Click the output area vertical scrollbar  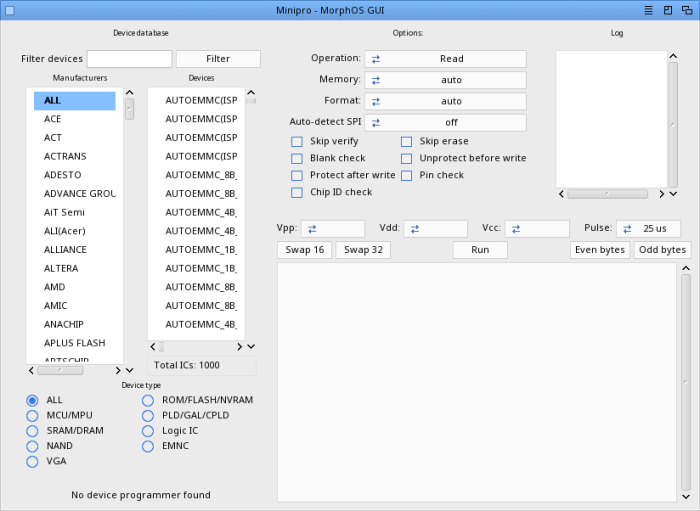686,382
